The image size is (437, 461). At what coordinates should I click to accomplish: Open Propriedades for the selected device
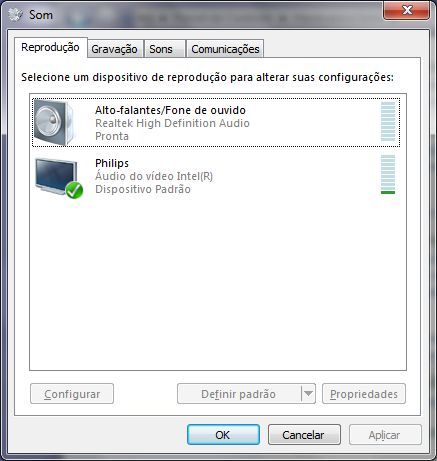point(364,394)
